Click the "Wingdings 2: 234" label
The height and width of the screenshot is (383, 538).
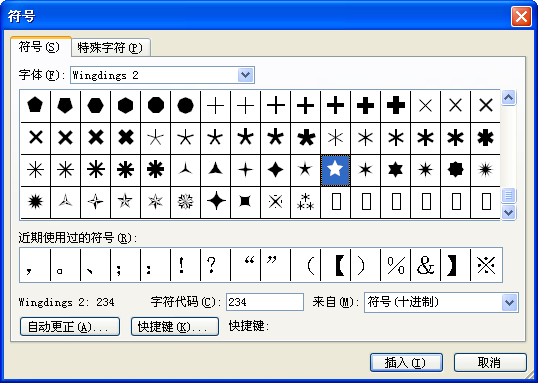click(67, 302)
